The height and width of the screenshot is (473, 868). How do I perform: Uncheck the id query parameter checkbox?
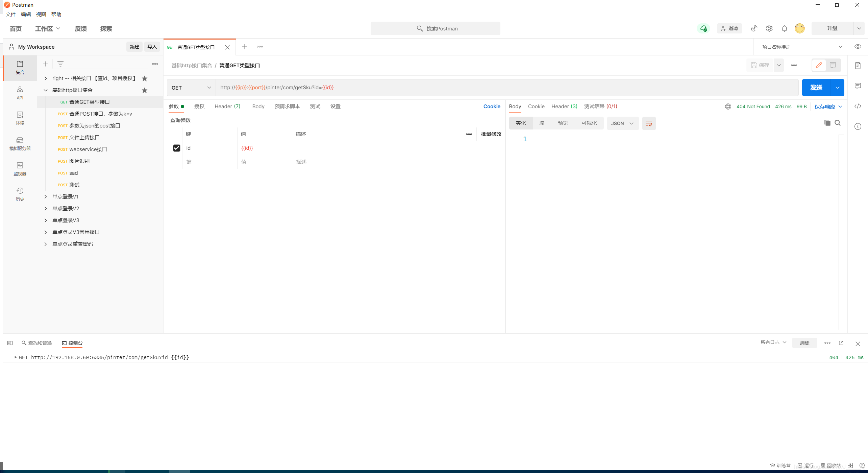click(x=176, y=148)
